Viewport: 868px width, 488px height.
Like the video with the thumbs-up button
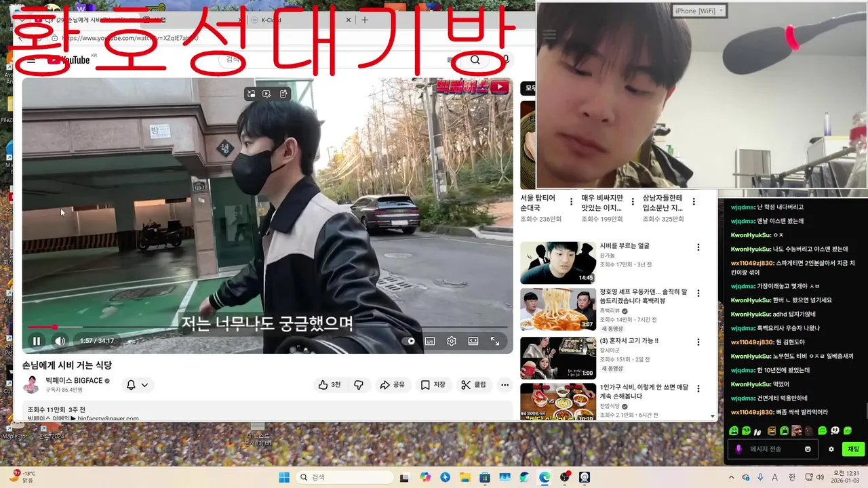point(330,385)
